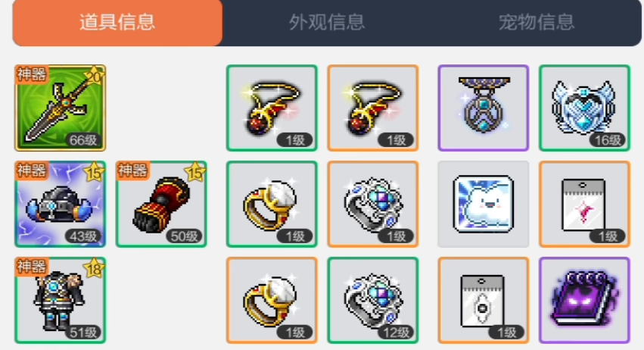Select the orange-bordered necklace item
This screenshot has height=350, width=644.
[x=373, y=108]
